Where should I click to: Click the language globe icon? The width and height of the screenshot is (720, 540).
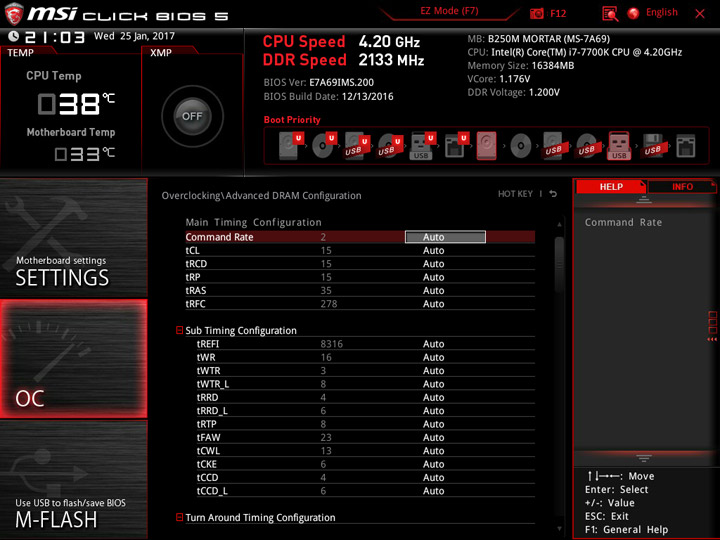[x=633, y=13]
